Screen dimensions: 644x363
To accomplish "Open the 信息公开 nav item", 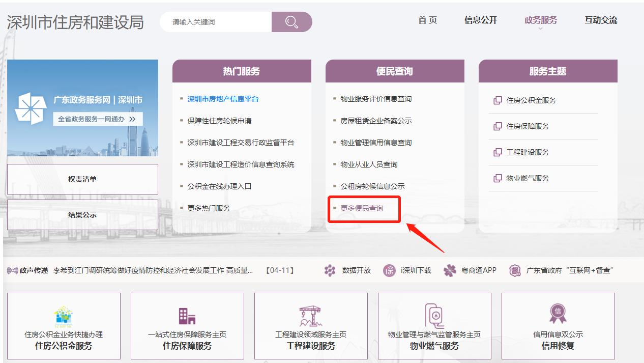I will point(481,20).
